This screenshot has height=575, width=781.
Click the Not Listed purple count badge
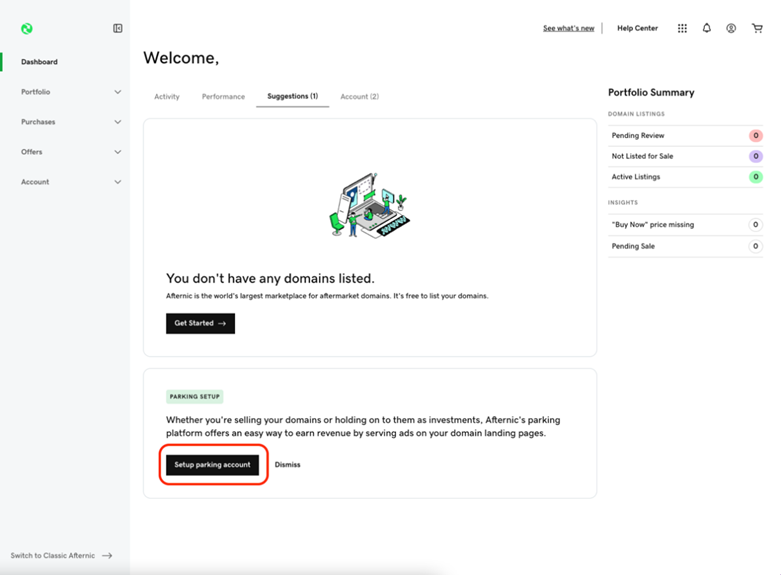[756, 156]
